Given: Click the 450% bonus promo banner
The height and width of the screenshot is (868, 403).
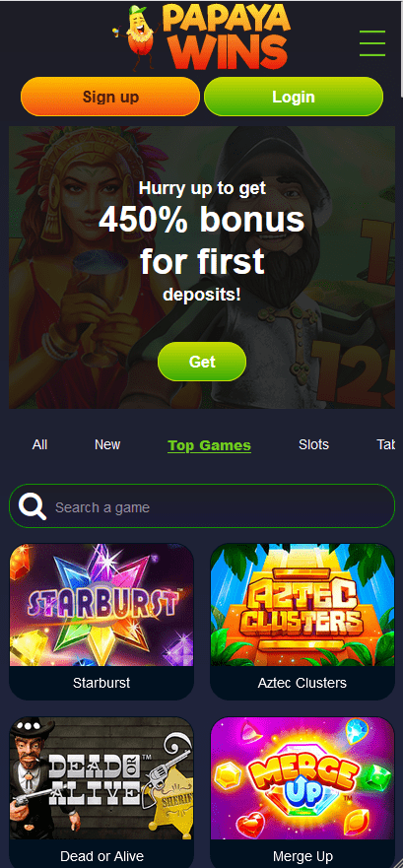Looking at the screenshot, I should (201, 267).
